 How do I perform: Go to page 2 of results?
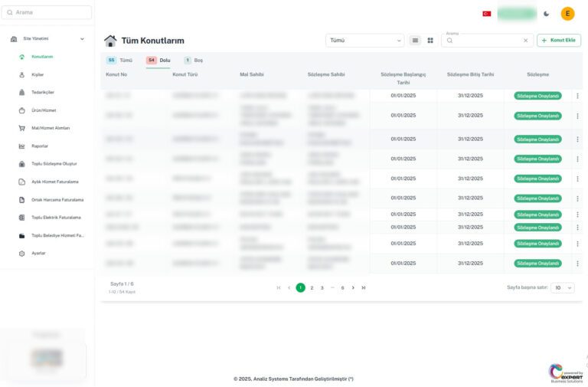(x=312, y=287)
